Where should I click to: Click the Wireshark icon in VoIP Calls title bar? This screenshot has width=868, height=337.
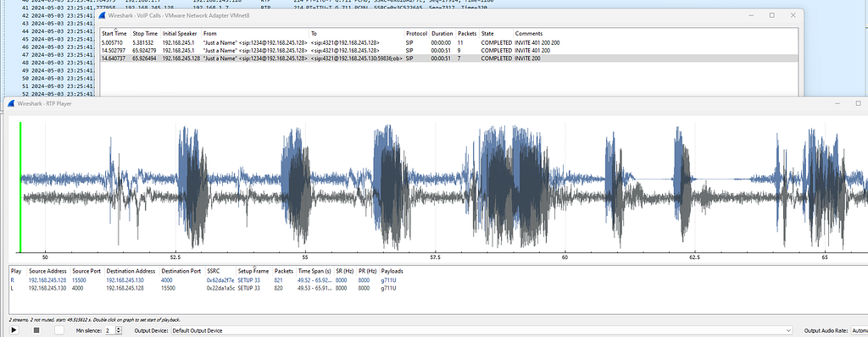click(x=103, y=15)
